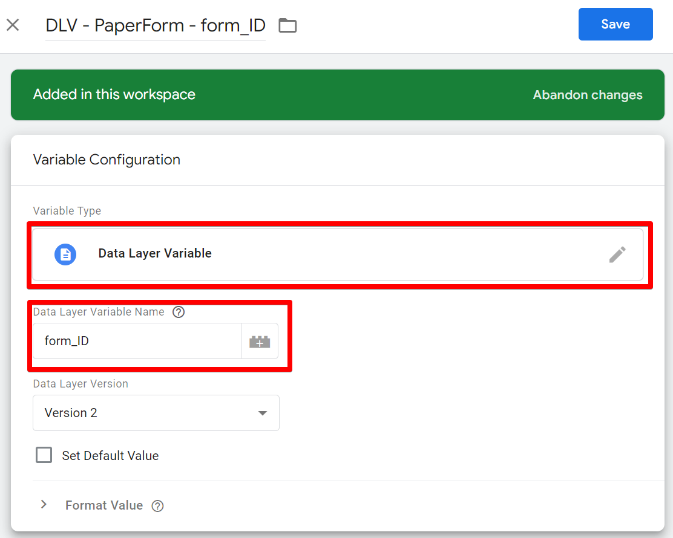673x538 pixels.
Task: Select the Data Layer Variable type text
Action: coord(155,254)
